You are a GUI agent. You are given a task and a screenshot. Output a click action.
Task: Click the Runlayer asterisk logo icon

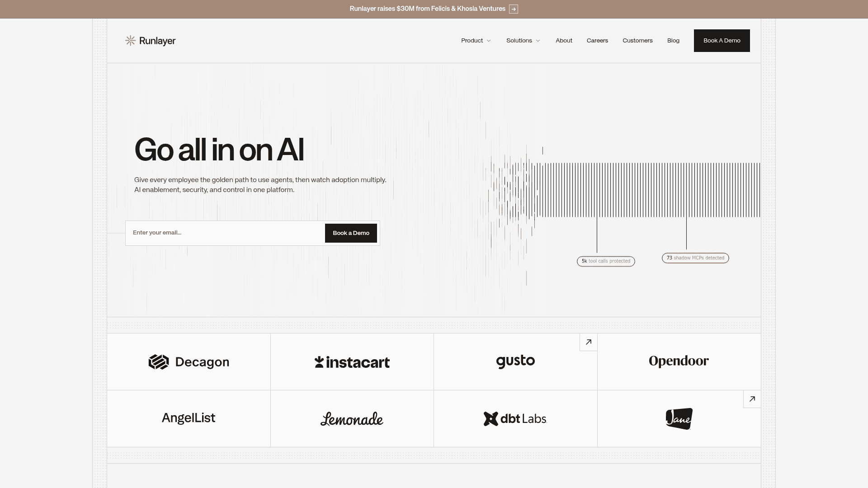coord(130,41)
